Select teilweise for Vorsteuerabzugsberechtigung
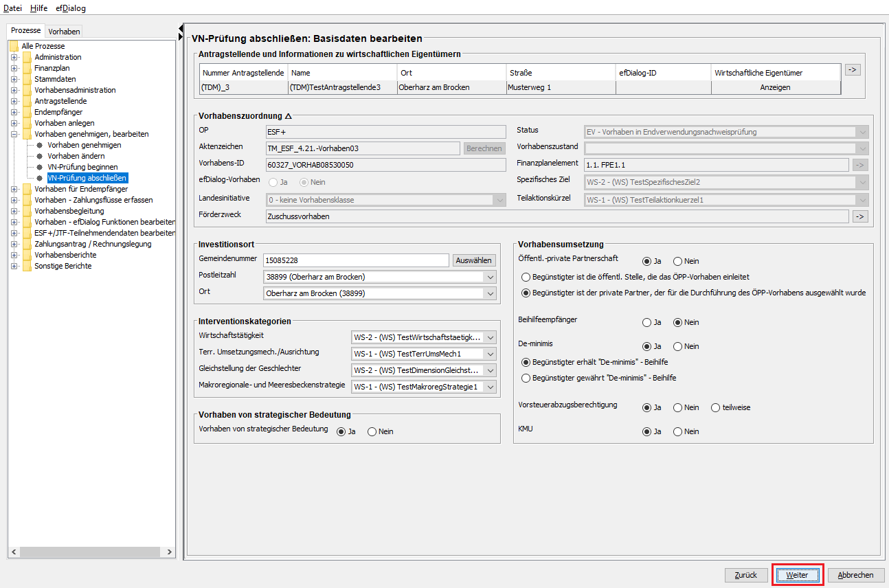The width and height of the screenshot is (889, 588). tap(716, 407)
